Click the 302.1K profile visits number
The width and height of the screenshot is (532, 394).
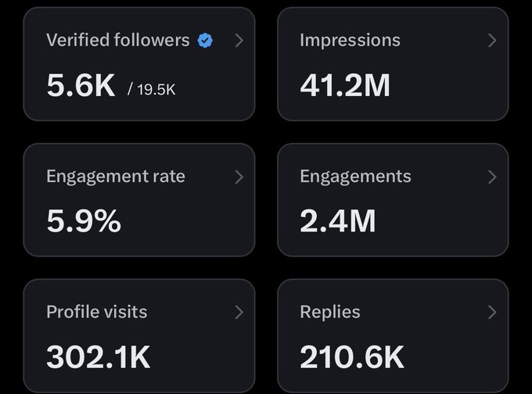pyautogui.click(x=99, y=357)
